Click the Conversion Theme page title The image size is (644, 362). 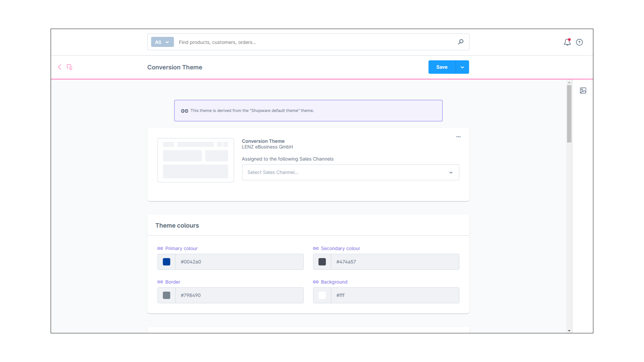point(175,67)
